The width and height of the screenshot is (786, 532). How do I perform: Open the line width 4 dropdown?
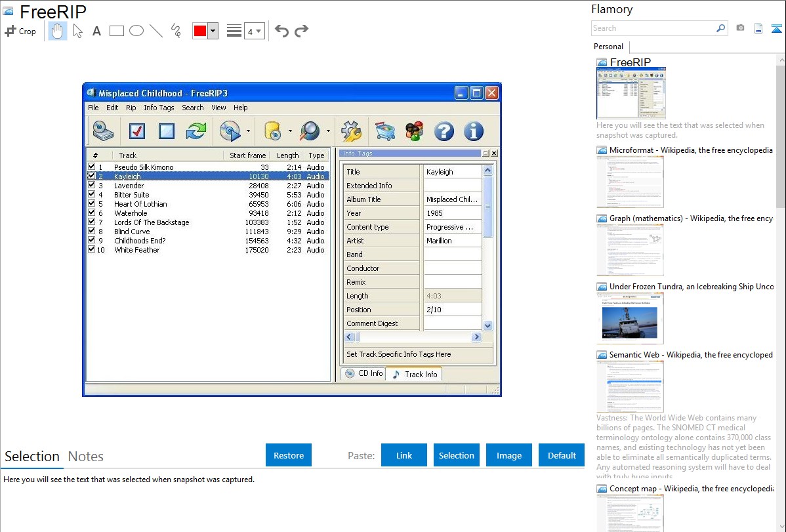pyautogui.click(x=254, y=31)
